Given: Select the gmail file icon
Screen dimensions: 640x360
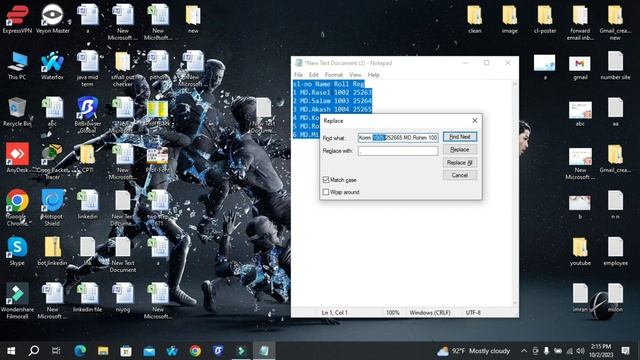Looking at the screenshot, I should coord(580,68).
